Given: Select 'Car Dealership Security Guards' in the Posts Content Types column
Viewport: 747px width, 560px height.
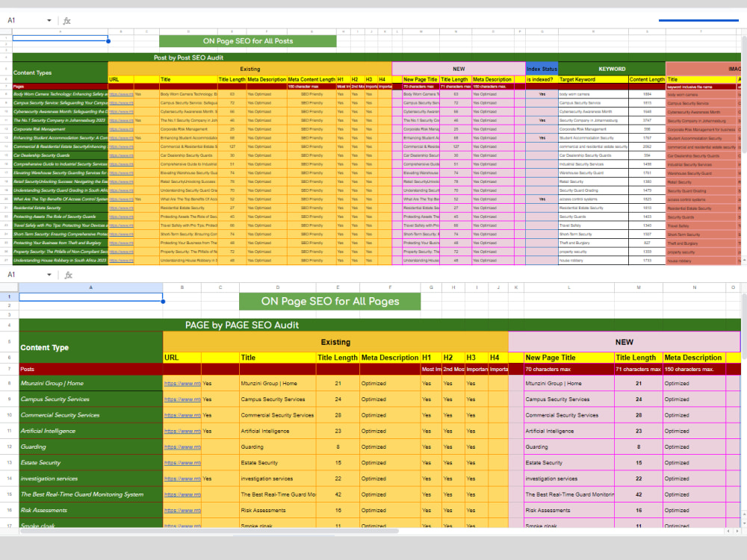Looking at the screenshot, I should click(x=60, y=155).
